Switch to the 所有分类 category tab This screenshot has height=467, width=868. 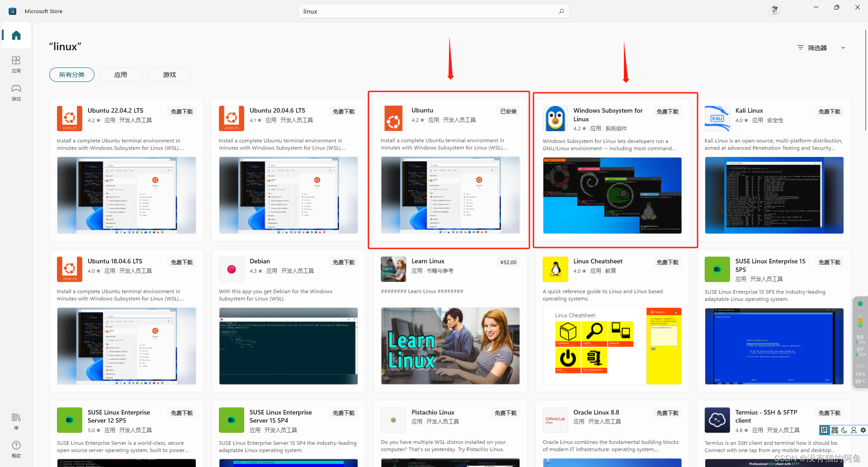pyautogui.click(x=71, y=74)
